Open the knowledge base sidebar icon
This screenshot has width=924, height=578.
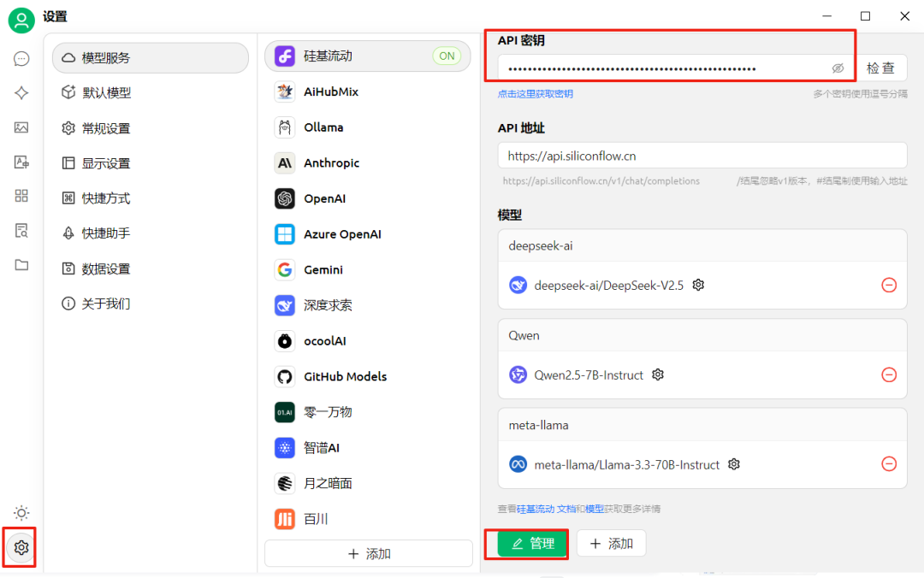(21, 230)
